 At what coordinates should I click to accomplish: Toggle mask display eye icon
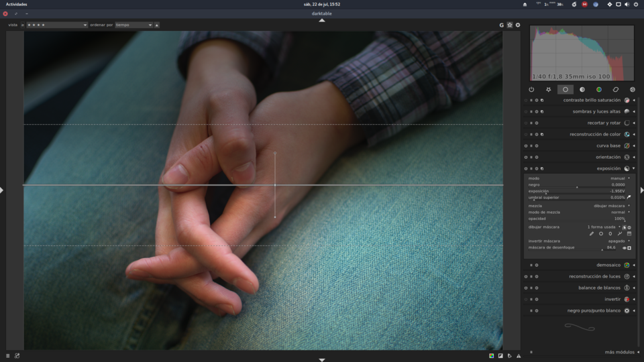625,248
